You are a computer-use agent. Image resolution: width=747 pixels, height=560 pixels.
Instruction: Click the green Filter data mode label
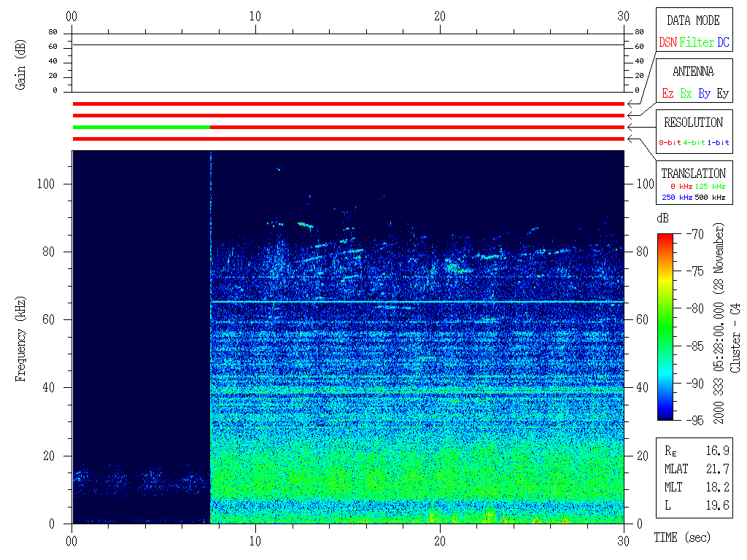697,42
